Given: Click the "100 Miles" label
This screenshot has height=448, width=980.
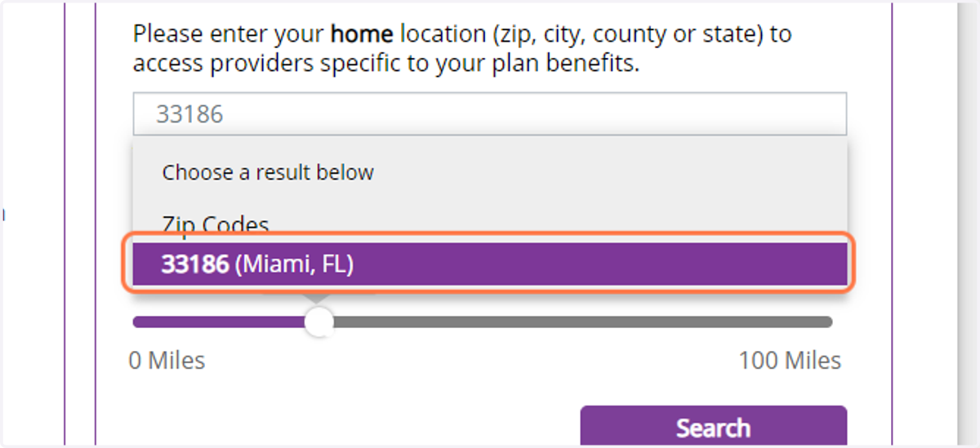Looking at the screenshot, I should coord(790,360).
